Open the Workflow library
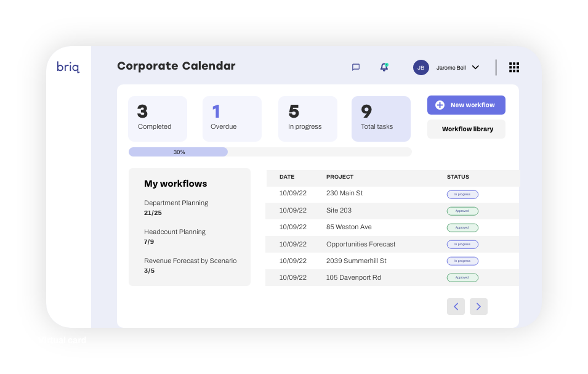588x374 pixels. [466, 129]
